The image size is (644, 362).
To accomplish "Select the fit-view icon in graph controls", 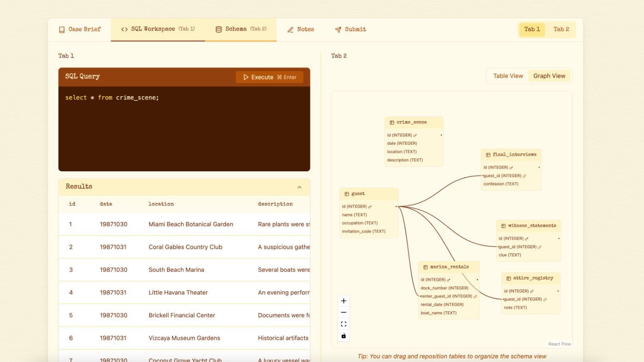I will tap(343, 324).
